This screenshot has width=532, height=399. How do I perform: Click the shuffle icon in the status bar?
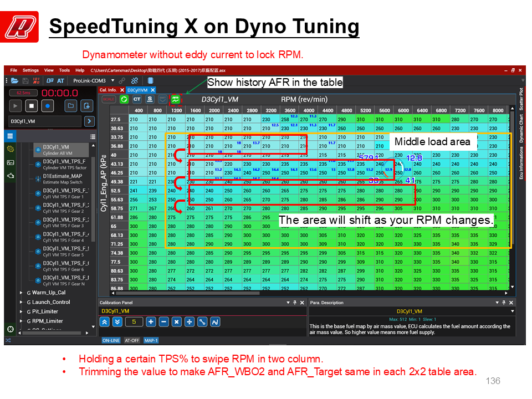[8, 340]
